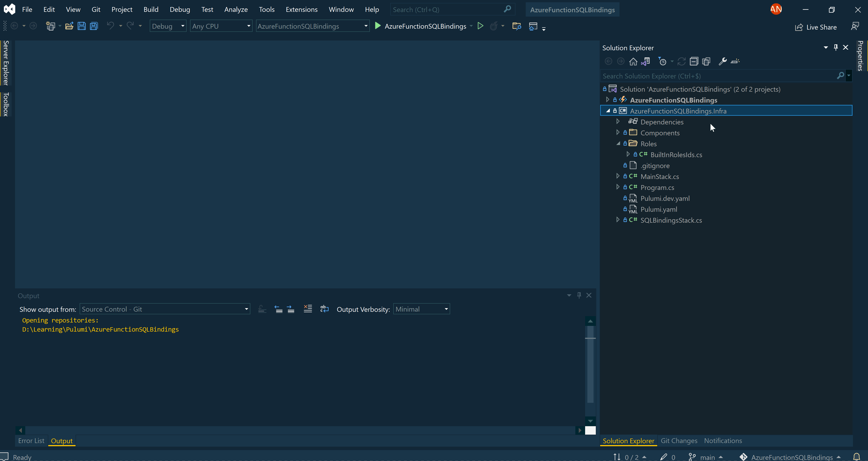Screen dimensions: 868x461
Task: Toggle word wrap in Output window
Action: click(324, 309)
